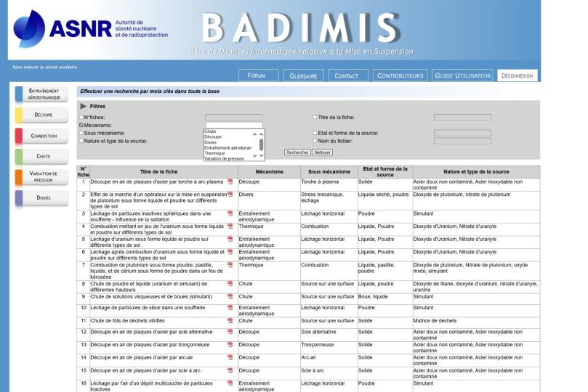This screenshot has height=392, width=588.
Task: Open PDF icon for fiche 2
Action: (x=230, y=195)
